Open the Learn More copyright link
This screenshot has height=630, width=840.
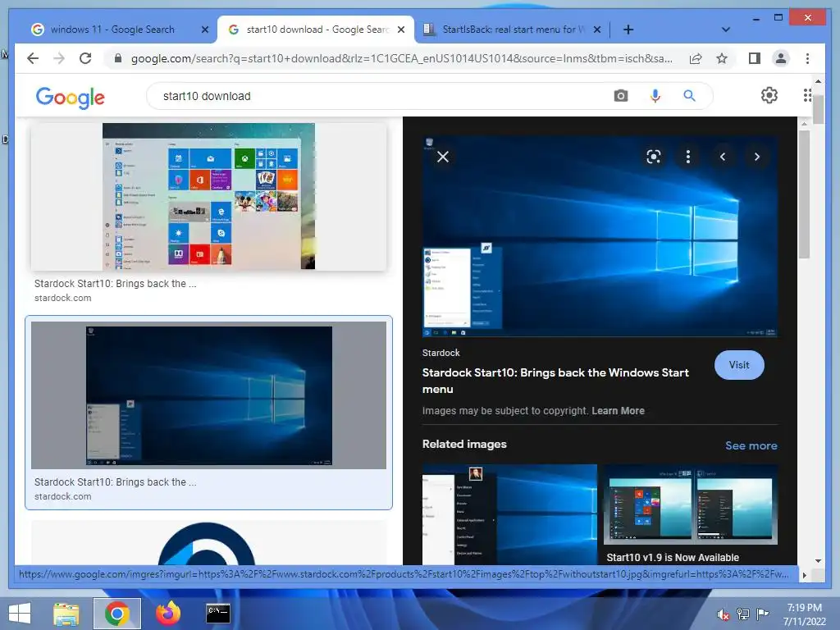tap(618, 411)
